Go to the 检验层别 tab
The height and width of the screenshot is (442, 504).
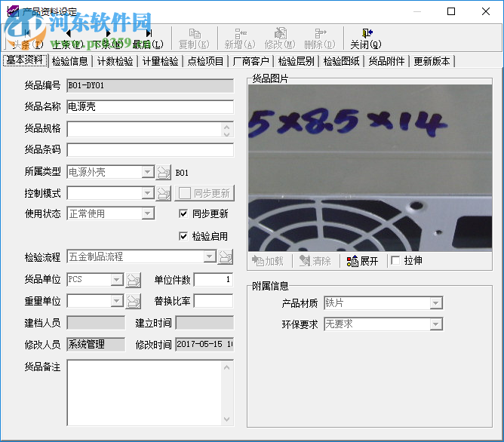(296, 61)
